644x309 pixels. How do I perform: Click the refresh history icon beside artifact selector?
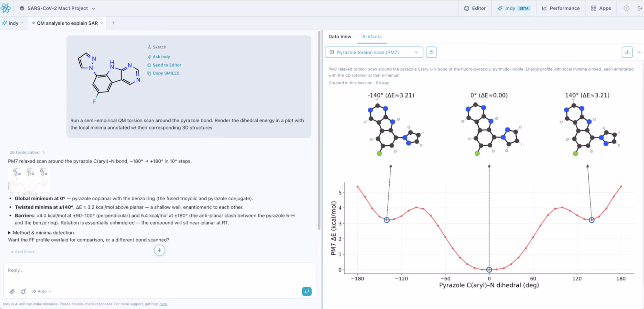431,52
